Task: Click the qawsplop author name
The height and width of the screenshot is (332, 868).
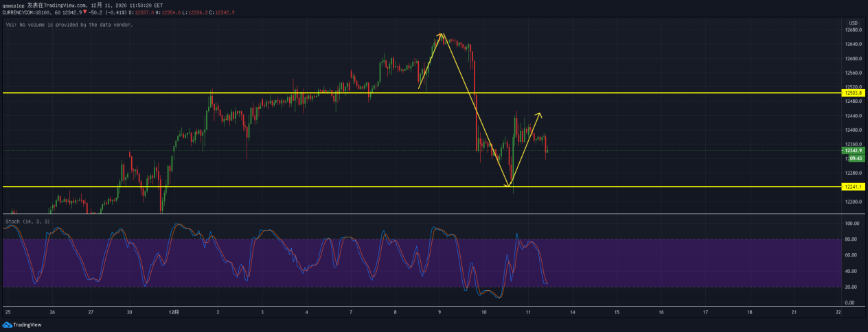Action: 14,5
